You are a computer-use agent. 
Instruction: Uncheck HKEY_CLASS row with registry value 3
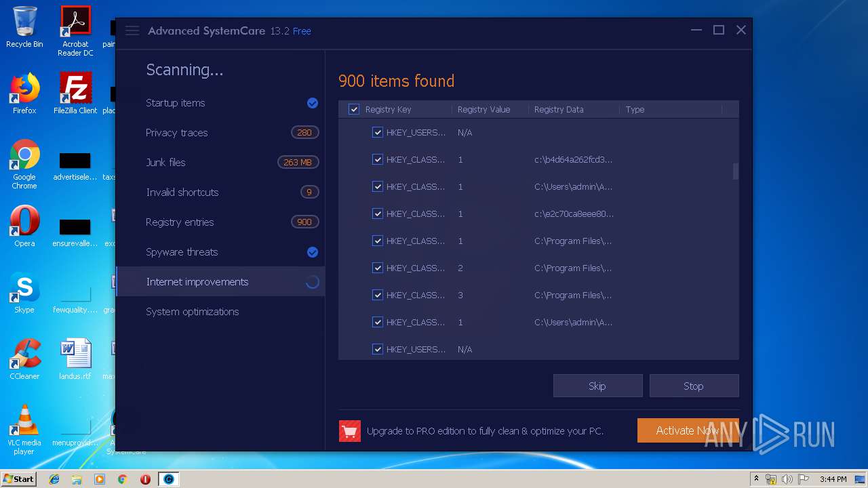378,295
